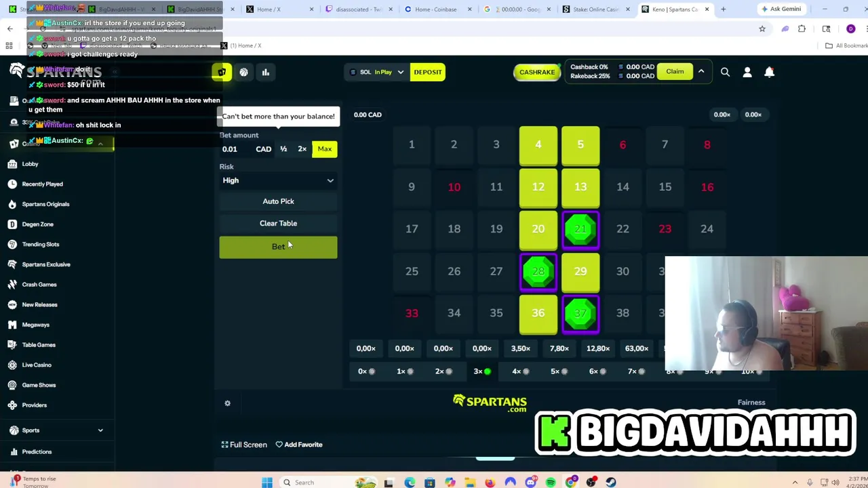This screenshot has height=488, width=868.
Task: Bookmark this page with star icon
Action: pyautogui.click(x=762, y=28)
